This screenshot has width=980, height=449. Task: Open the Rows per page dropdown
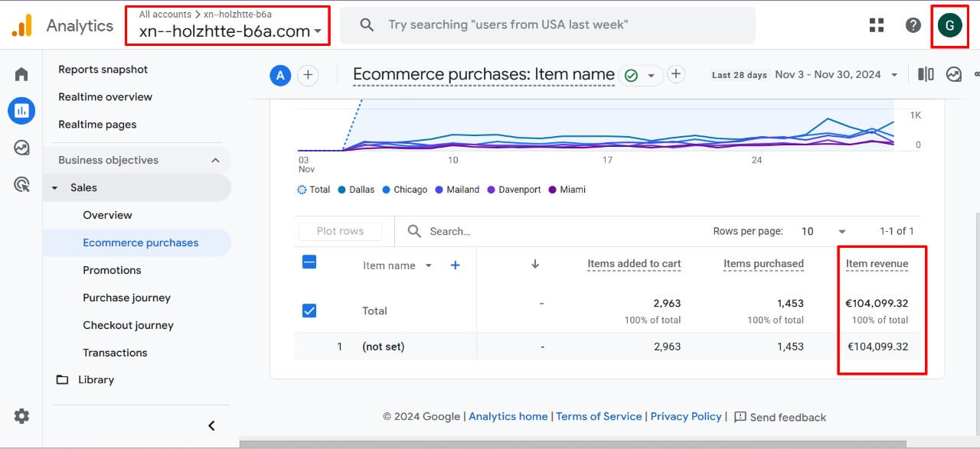tap(823, 231)
